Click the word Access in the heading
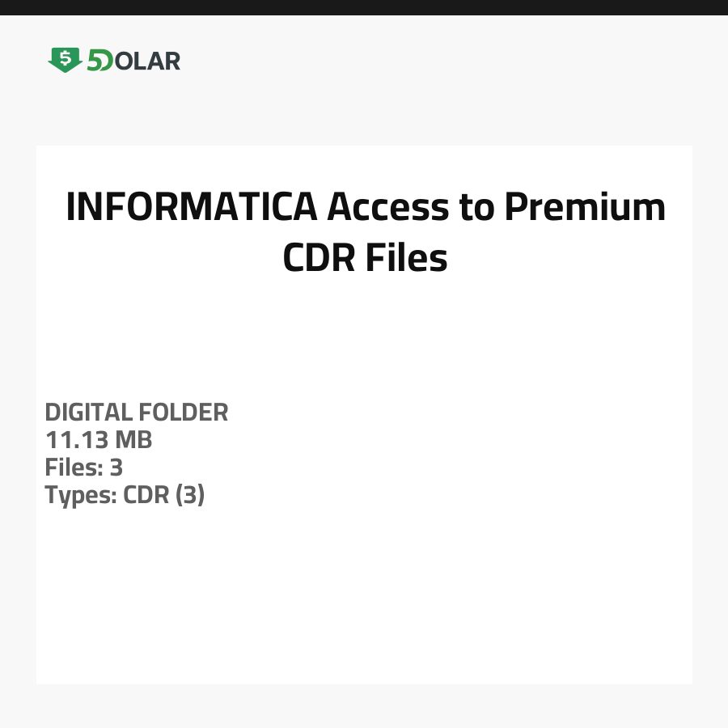The width and height of the screenshot is (728, 728). [x=387, y=208]
